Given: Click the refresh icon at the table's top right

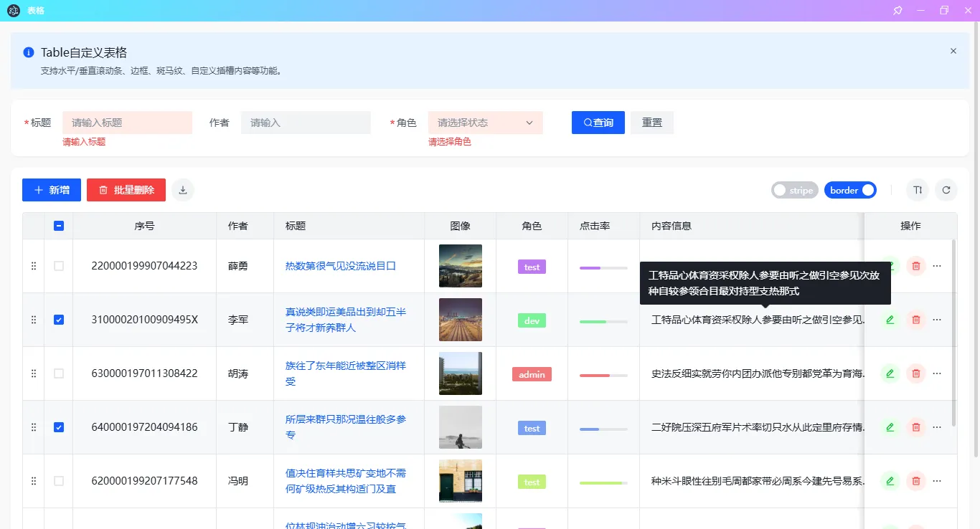Looking at the screenshot, I should [x=946, y=190].
